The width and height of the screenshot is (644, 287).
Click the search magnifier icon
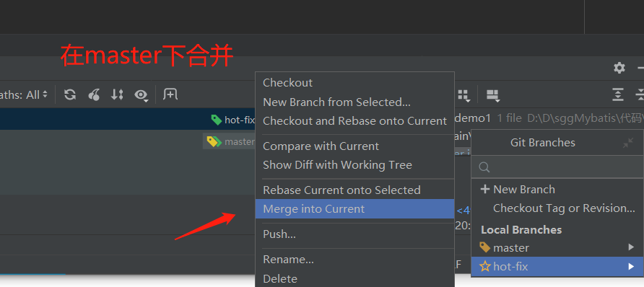tap(484, 167)
